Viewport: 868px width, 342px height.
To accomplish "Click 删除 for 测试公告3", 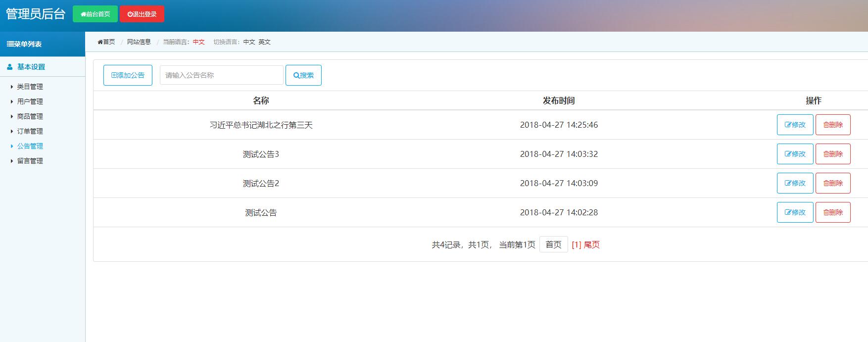I will pyautogui.click(x=833, y=154).
